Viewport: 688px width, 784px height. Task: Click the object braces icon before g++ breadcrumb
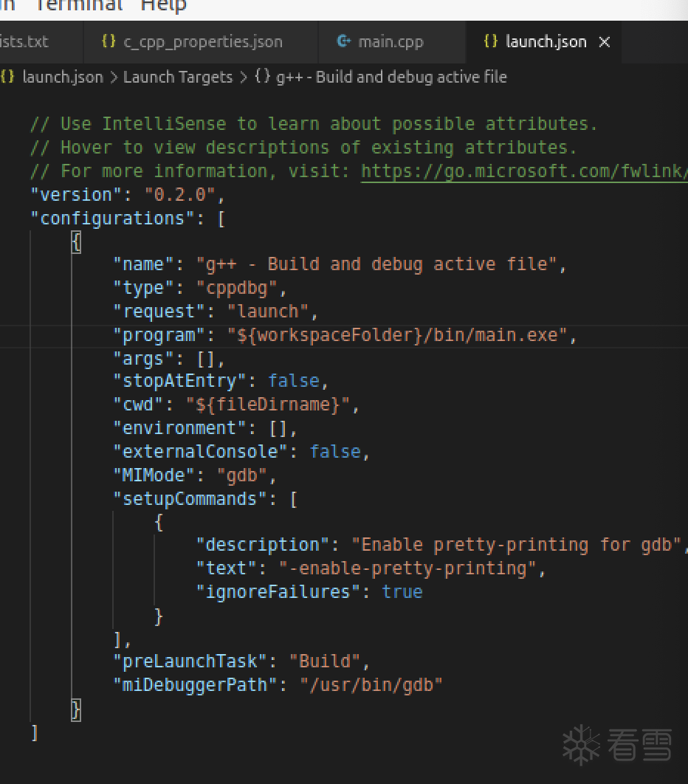pyautogui.click(x=263, y=77)
